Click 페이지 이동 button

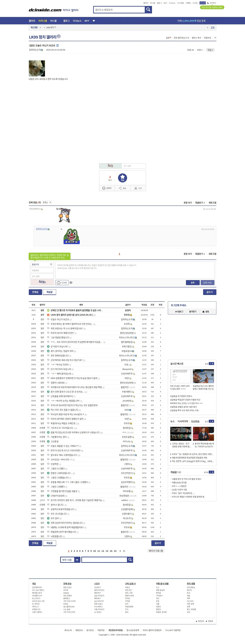[156, 551]
